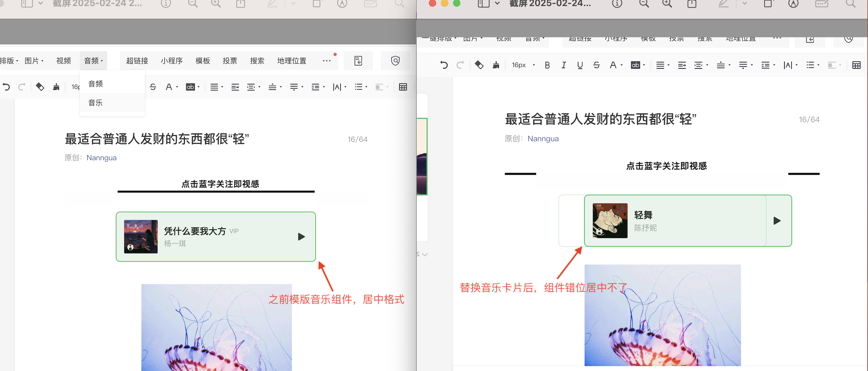Toggle Strikethrough in right editor toolbar
868x371 pixels.
click(x=596, y=65)
